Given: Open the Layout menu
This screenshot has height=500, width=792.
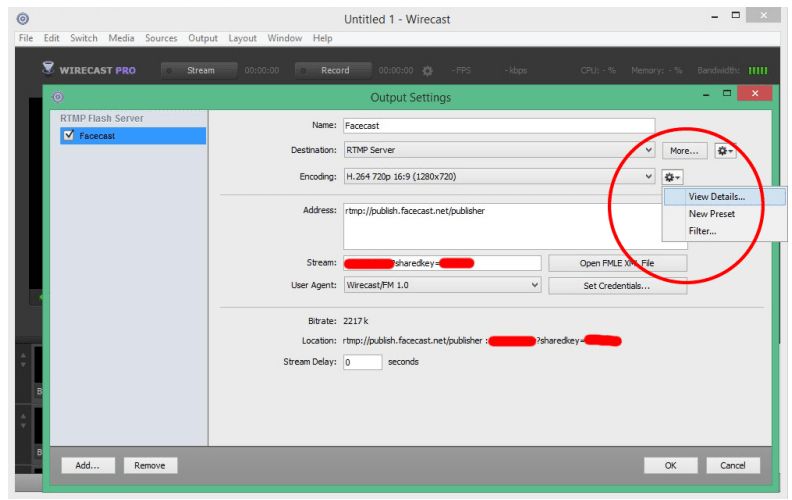Looking at the screenshot, I should (242, 38).
